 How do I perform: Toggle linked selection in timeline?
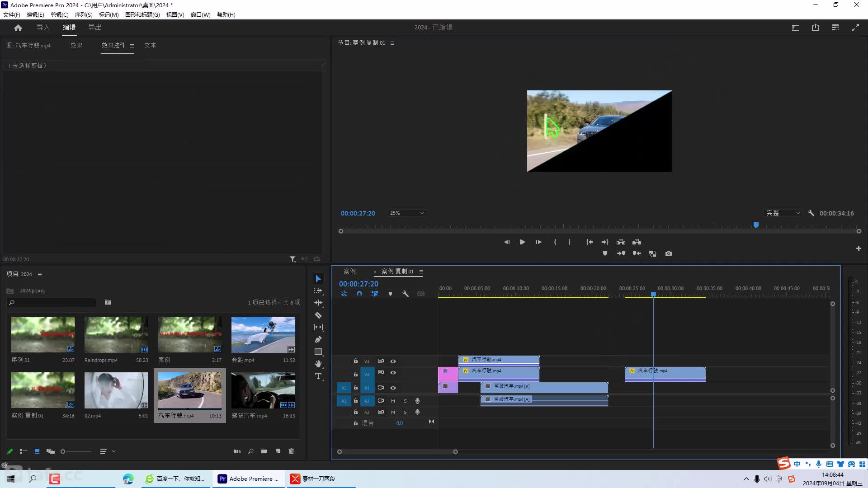pyautogui.click(x=375, y=294)
